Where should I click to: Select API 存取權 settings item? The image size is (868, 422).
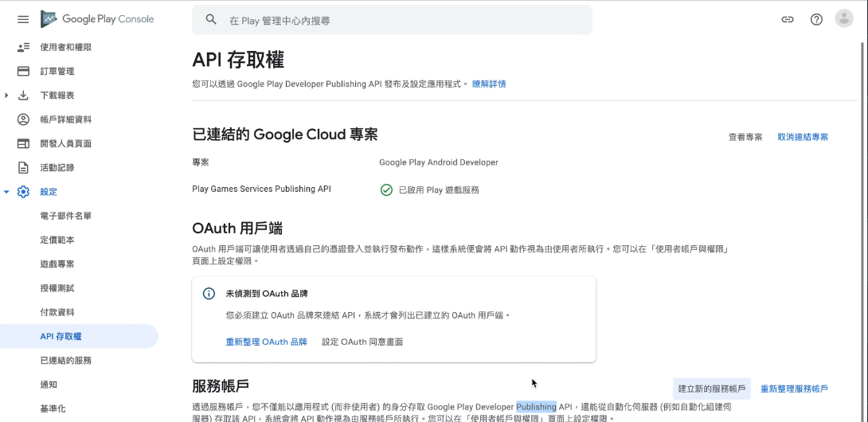pos(79,336)
